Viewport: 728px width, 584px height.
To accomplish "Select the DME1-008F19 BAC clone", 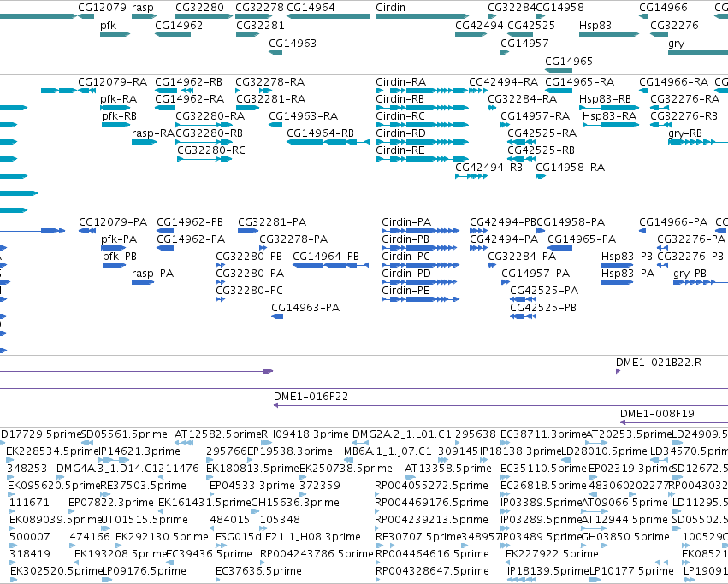I will click(x=674, y=422).
